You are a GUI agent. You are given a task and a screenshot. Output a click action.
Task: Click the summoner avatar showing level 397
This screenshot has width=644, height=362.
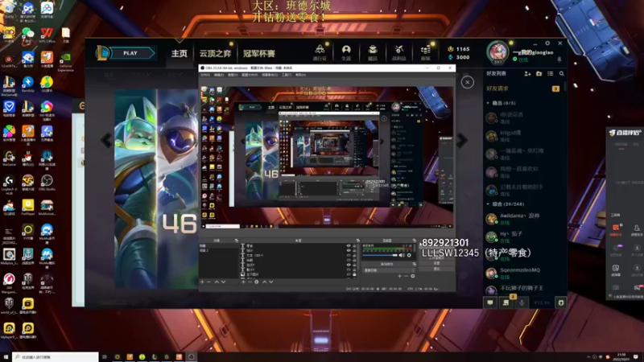coord(497,52)
